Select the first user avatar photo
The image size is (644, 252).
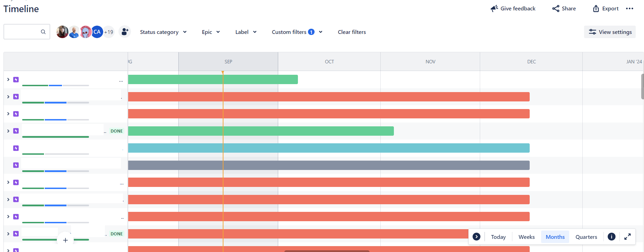point(62,32)
